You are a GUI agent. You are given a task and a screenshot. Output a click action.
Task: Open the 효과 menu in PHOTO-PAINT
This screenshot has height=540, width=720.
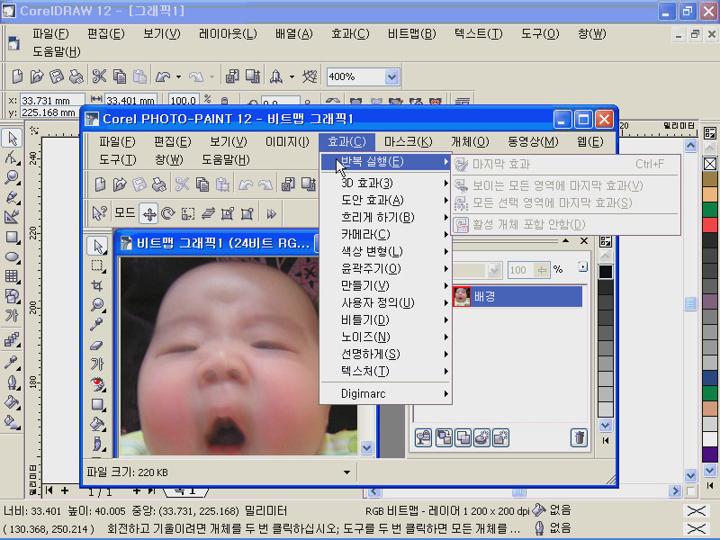(347, 142)
